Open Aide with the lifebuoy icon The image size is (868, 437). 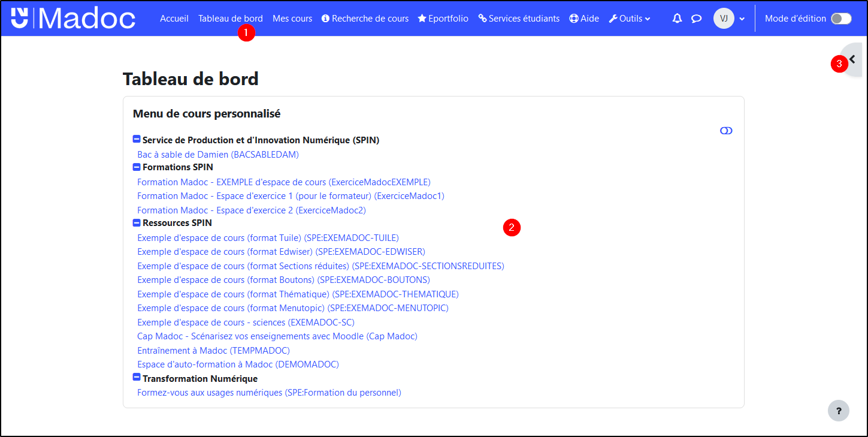(584, 19)
